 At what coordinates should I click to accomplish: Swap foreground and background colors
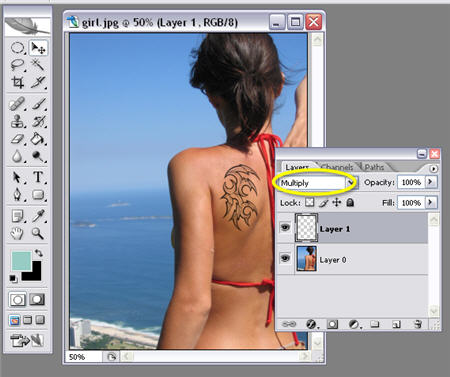[x=39, y=253]
